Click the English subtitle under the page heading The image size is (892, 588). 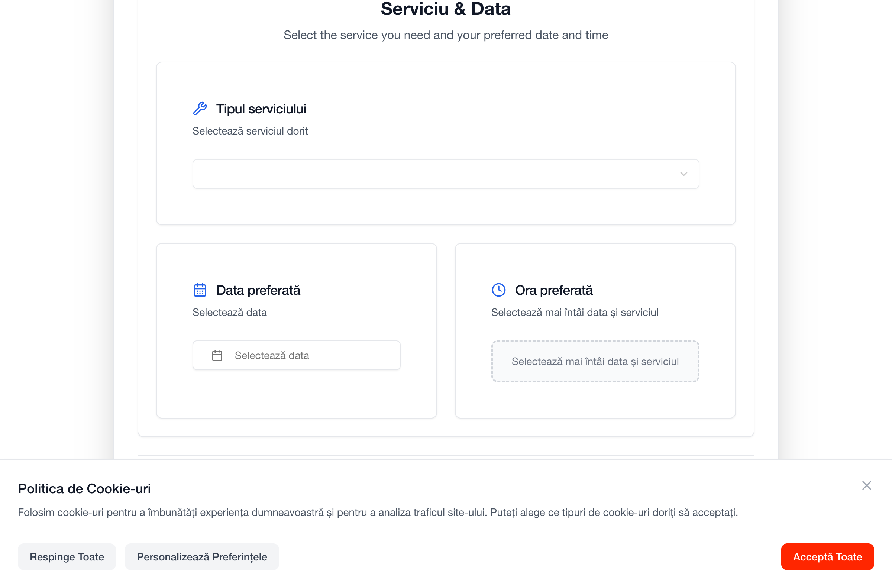(445, 35)
